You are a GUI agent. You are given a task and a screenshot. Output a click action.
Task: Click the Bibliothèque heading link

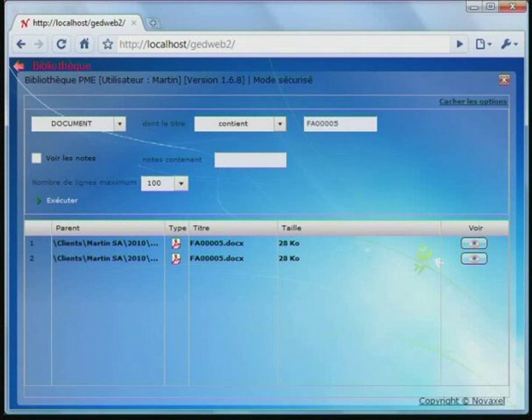(62, 66)
